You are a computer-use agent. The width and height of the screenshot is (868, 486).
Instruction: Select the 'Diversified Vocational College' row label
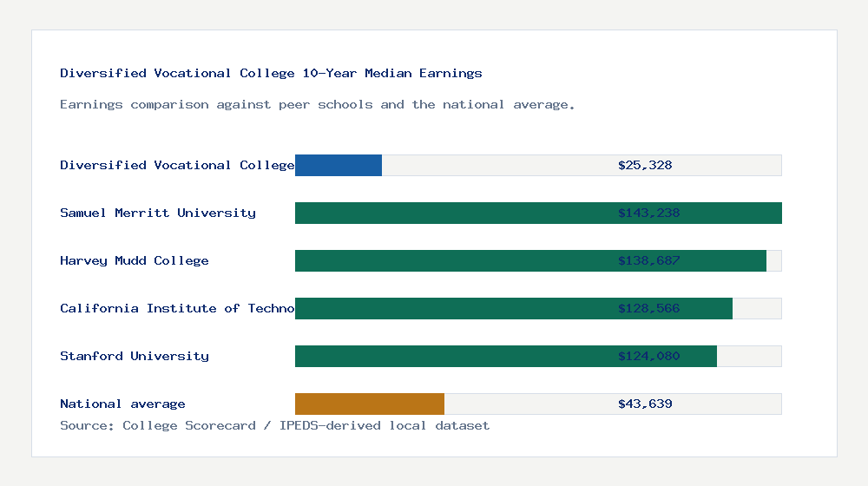click(x=177, y=166)
